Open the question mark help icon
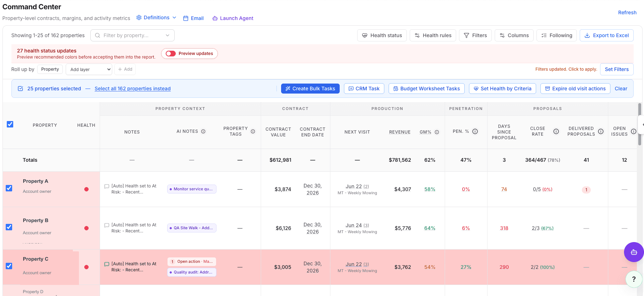 634,279
